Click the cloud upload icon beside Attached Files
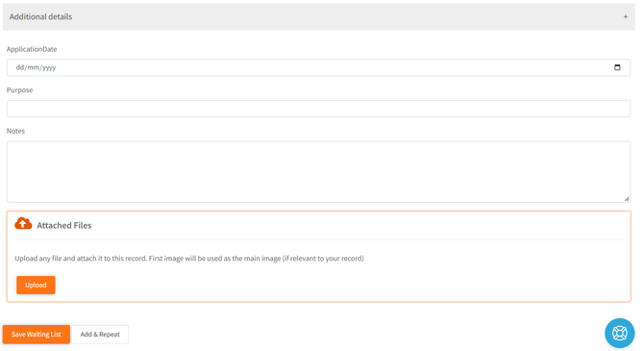The width and height of the screenshot is (644, 351). tap(23, 224)
